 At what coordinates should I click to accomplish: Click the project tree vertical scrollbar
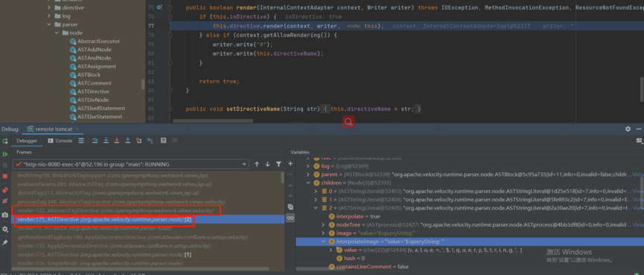pos(143,84)
